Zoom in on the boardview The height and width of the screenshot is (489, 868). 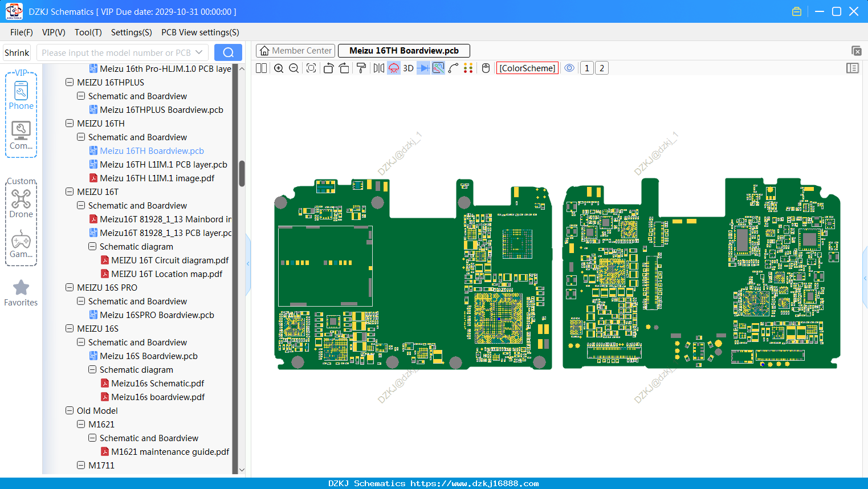point(279,68)
